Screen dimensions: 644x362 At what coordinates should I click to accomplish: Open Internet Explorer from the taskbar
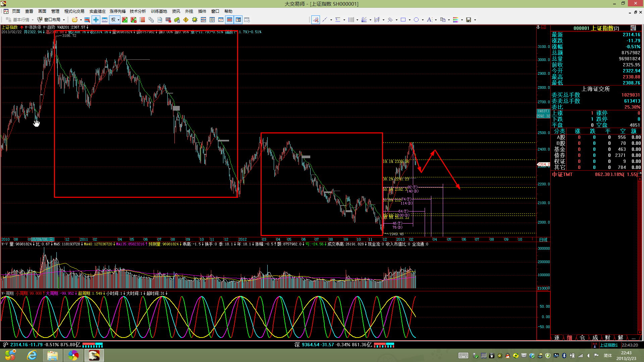coord(32,355)
